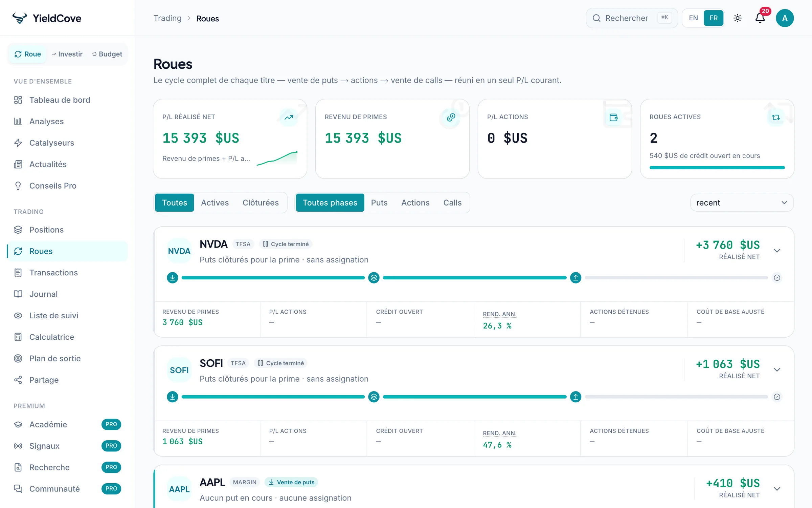Filter wheels by Clôturées

(261, 203)
